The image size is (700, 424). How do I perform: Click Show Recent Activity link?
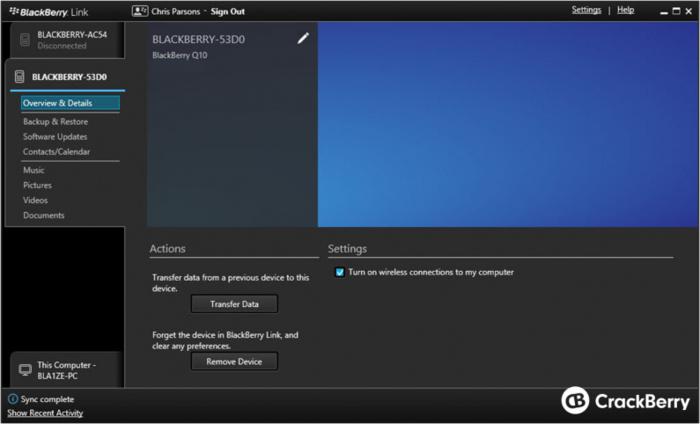coord(45,413)
